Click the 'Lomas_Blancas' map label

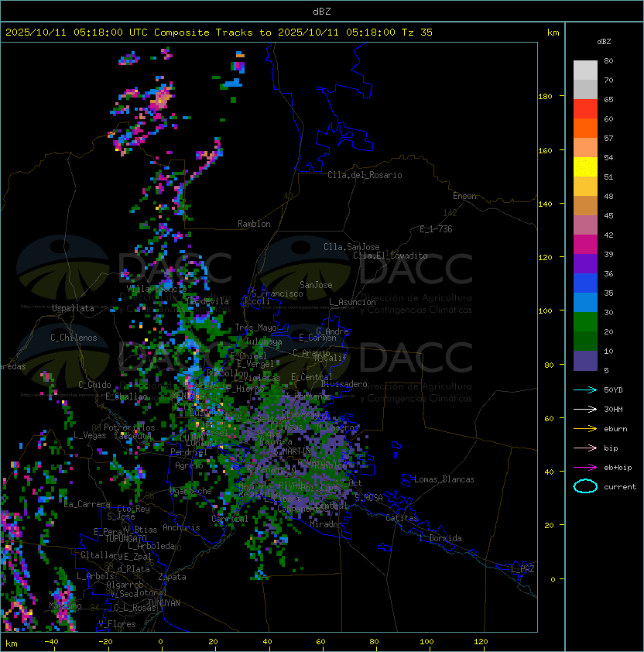click(444, 479)
